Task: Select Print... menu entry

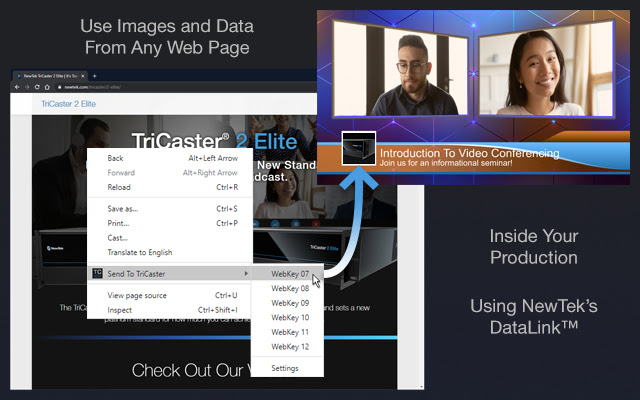Action: (x=170, y=223)
